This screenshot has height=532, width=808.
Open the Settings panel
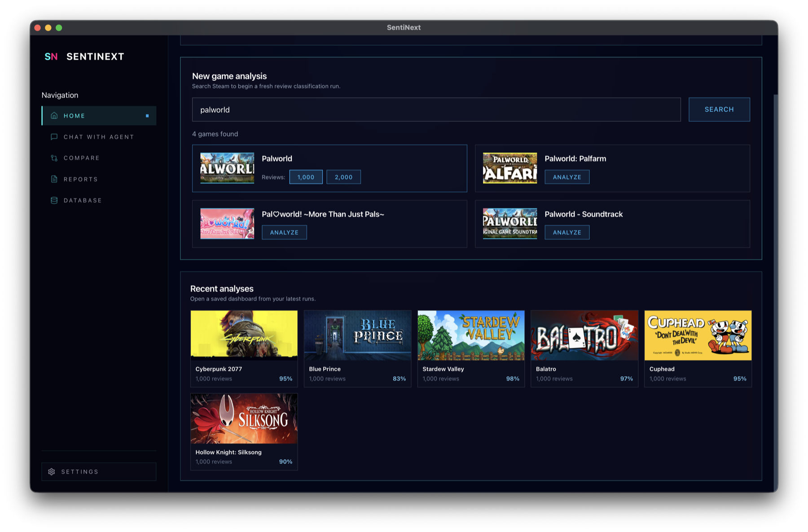[x=99, y=472]
